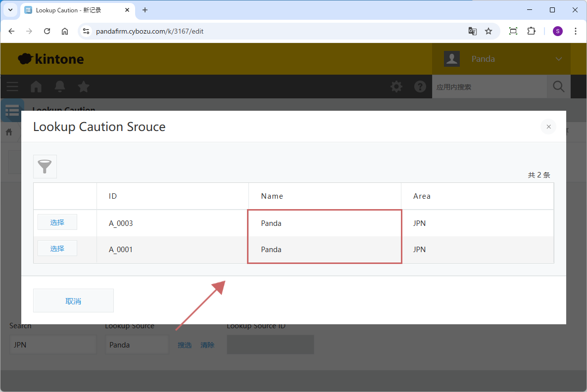The width and height of the screenshot is (587, 392).
Task: Reload the current page
Action: pyautogui.click(x=47, y=31)
